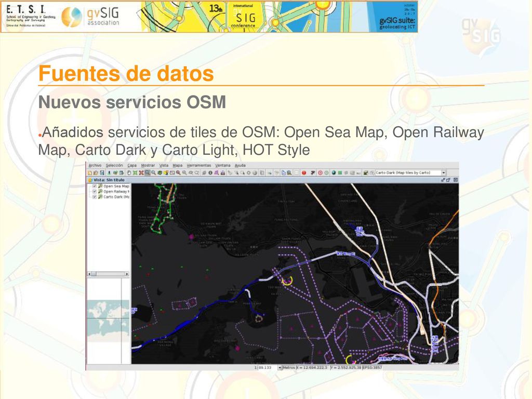Open the Capa menu

(x=132, y=165)
